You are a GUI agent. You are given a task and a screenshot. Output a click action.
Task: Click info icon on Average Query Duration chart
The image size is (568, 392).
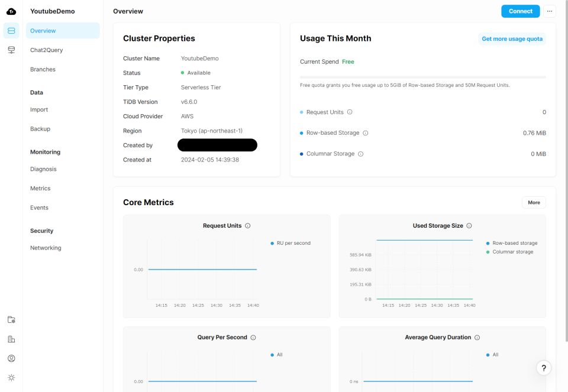coord(477,338)
